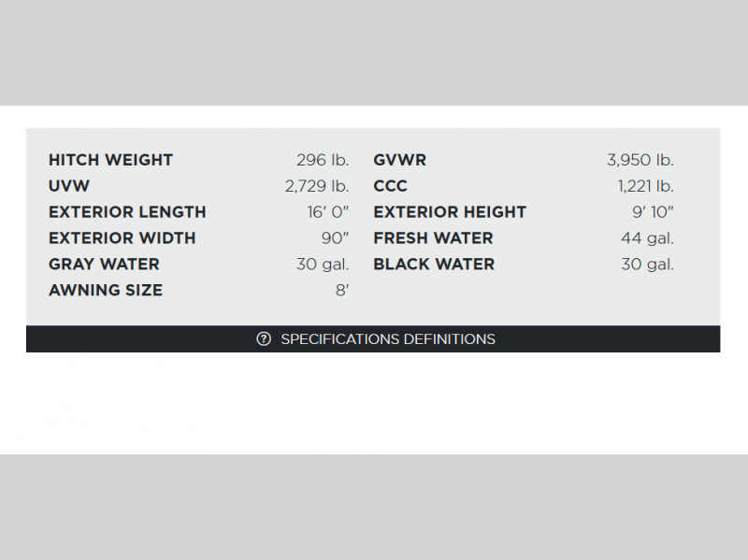Click the Black Water label

(x=434, y=265)
